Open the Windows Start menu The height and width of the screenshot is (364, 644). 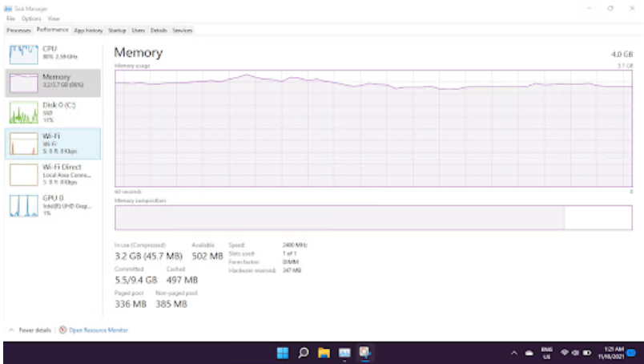pos(283,353)
